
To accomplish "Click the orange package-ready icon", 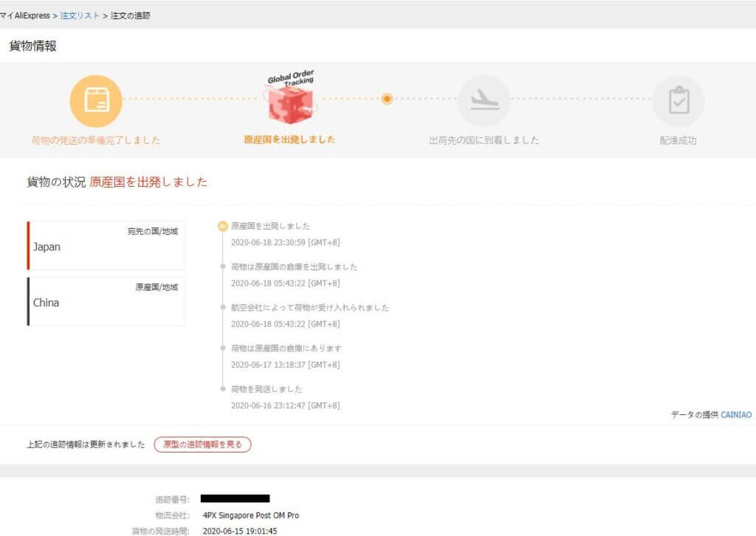I will [96, 100].
